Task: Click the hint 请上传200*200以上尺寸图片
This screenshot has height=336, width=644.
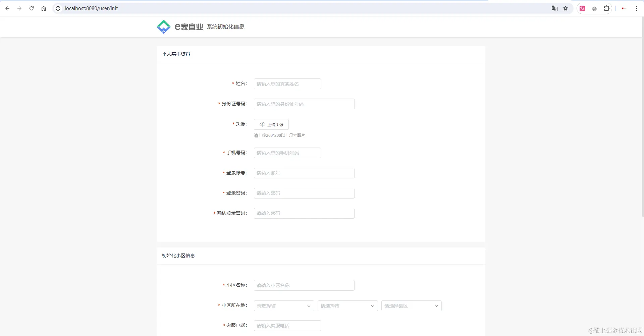Action: coord(279,135)
